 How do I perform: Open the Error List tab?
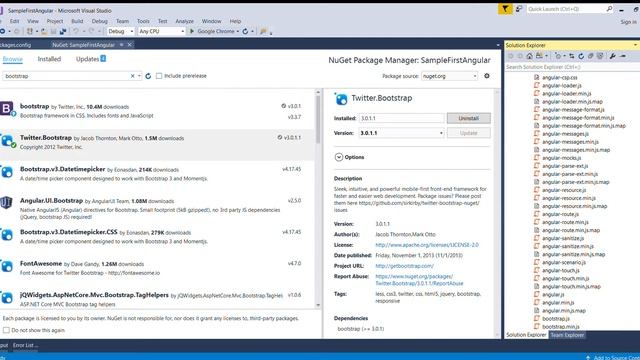[x=25, y=345]
